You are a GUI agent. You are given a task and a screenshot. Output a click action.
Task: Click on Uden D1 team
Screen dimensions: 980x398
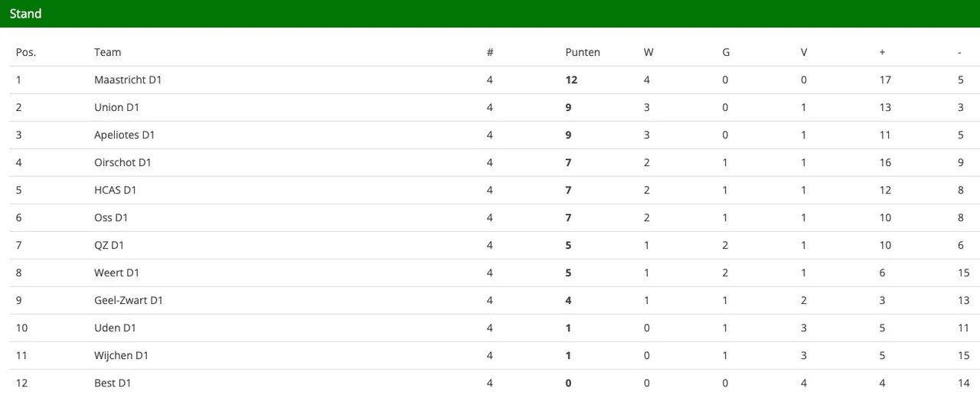[x=115, y=328]
